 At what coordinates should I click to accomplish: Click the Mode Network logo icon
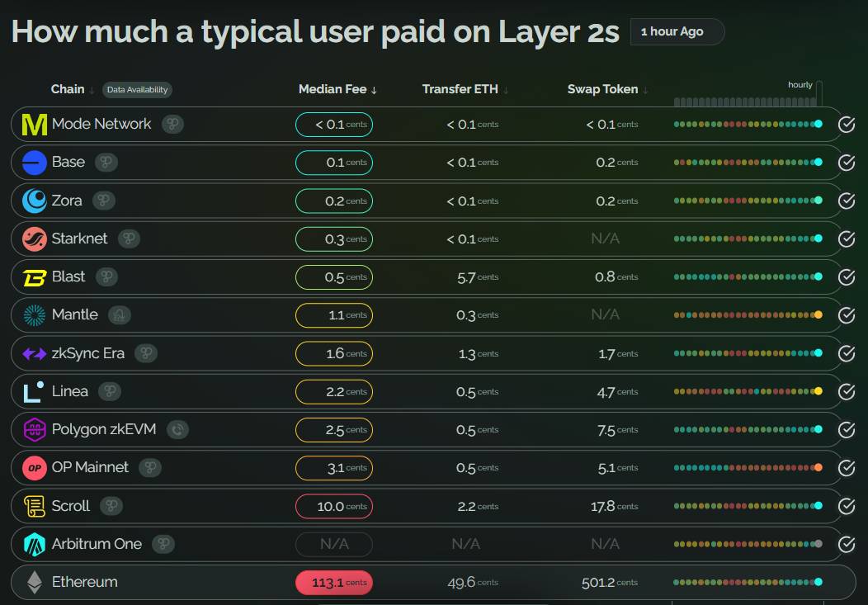pos(35,125)
